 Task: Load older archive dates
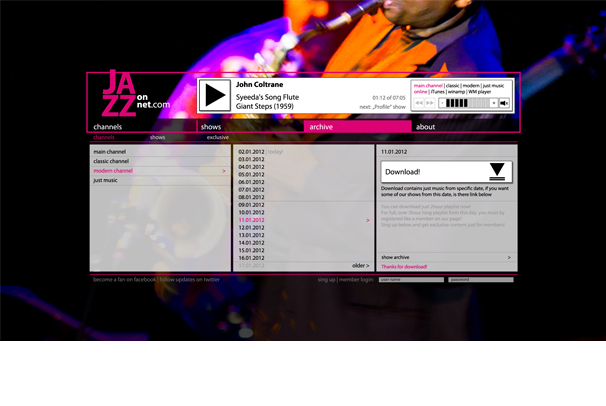point(360,266)
